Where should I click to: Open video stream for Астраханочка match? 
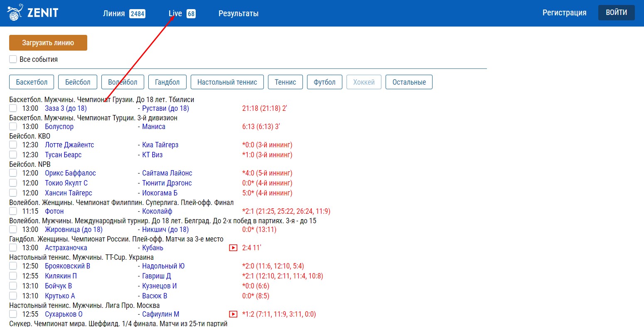point(233,248)
